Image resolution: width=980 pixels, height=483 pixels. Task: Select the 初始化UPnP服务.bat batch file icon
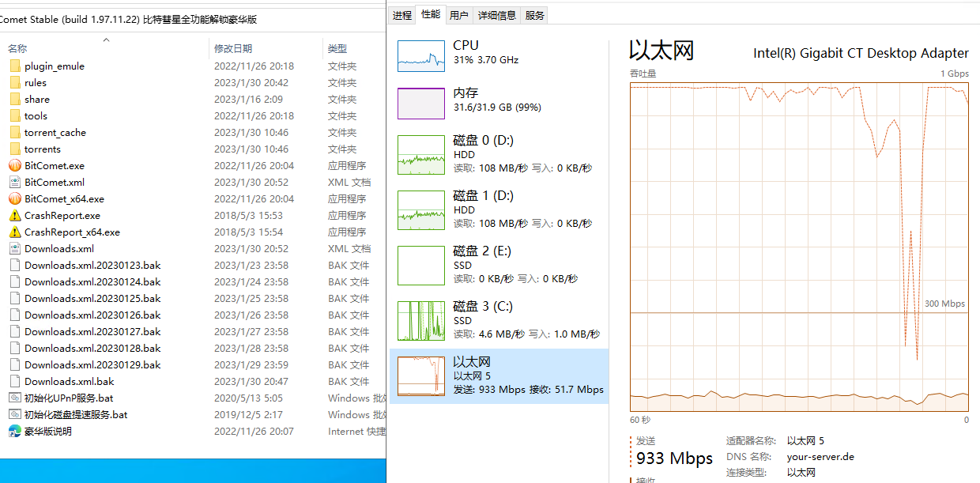pyautogui.click(x=15, y=398)
